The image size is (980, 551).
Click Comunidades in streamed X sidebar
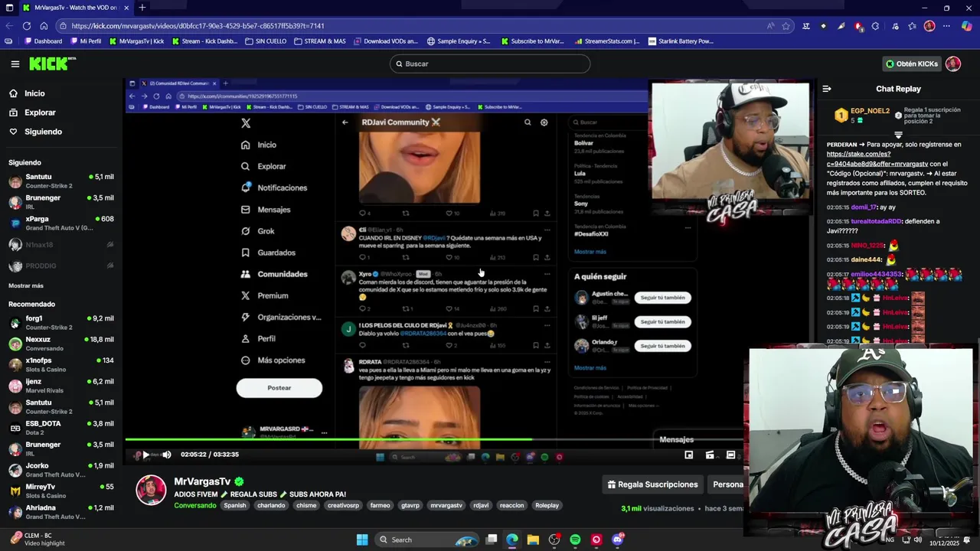coord(276,274)
